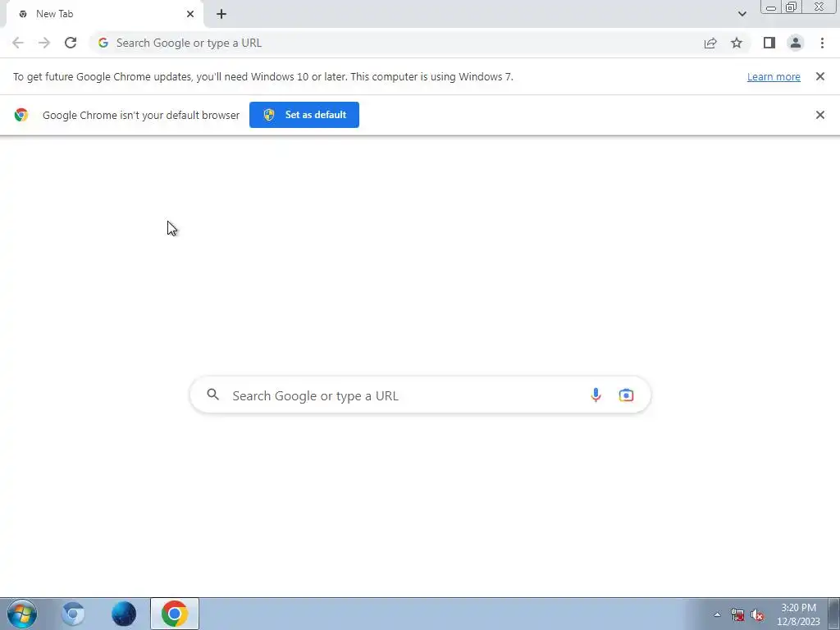Image resolution: width=840 pixels, height=630 pixels.
Task: Reload the current page
Action: [71, 43]
